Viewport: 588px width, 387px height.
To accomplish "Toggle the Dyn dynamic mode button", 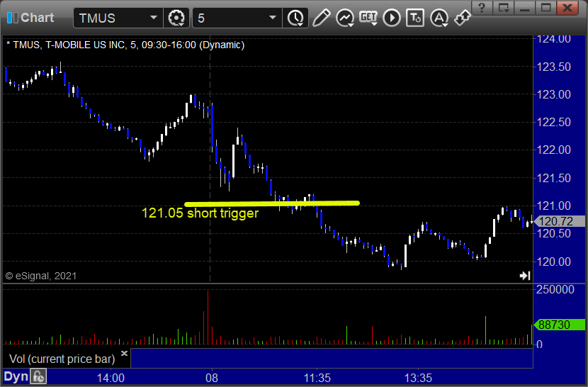I will click(16, 376).
